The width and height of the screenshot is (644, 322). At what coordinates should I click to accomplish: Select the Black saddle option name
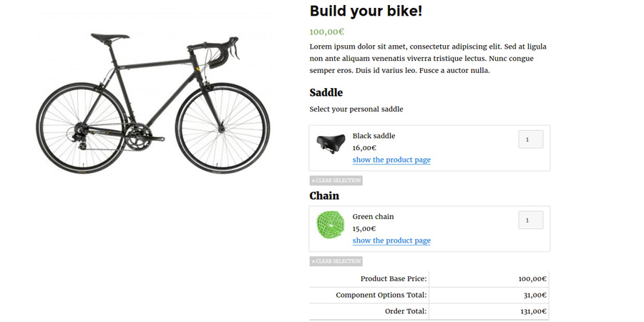pyautogui.click(x=374, y=136)
